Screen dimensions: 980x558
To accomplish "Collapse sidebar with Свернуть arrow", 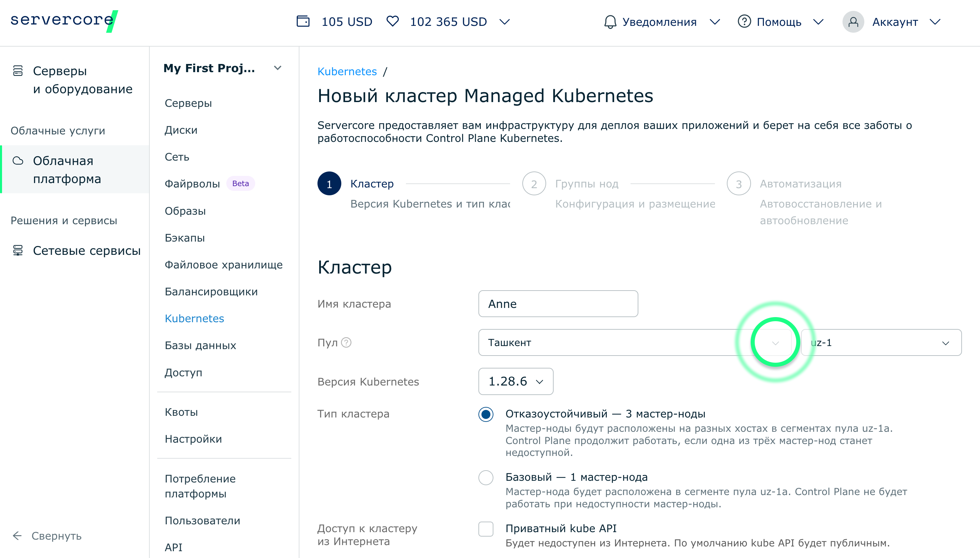I will point(18,536).
